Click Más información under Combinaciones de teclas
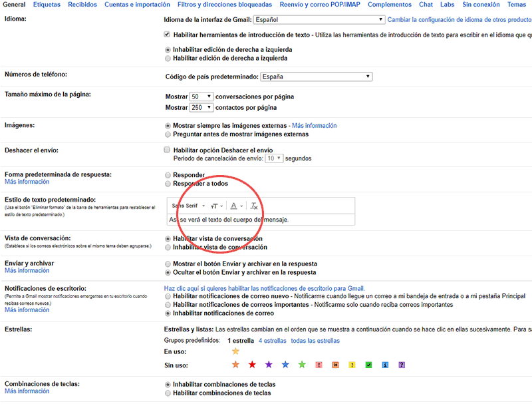 [x=27, y=391]
